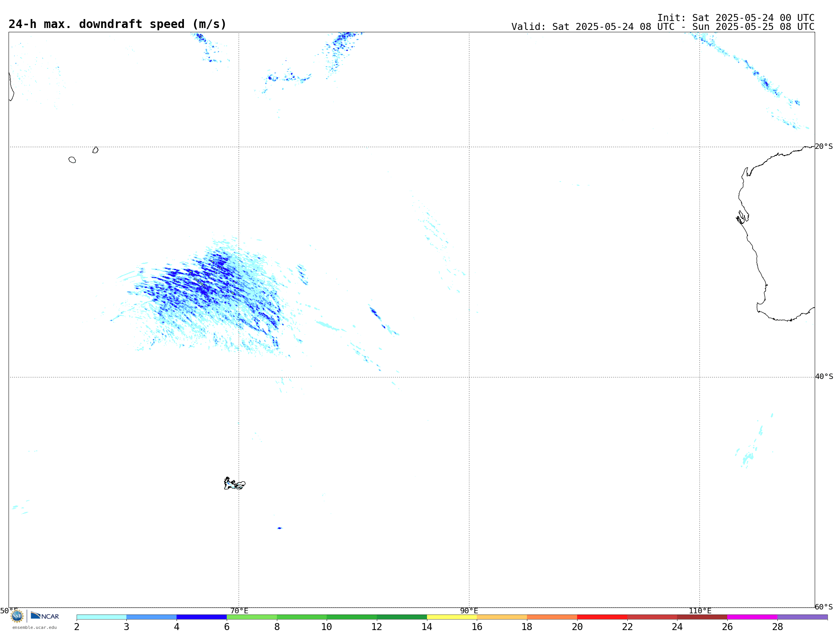Screen dimensions: 840x632
Task: Click the muted red 22–24 m/s swatch
Action: [x=652, y=617]
